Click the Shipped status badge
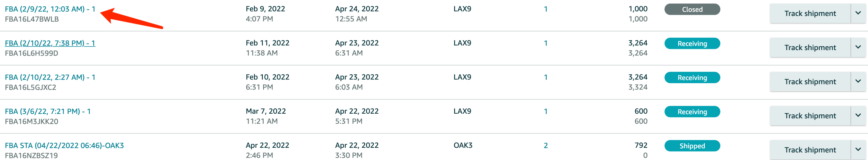The width and height of the screenshot is (868, 160). [692, 146]
